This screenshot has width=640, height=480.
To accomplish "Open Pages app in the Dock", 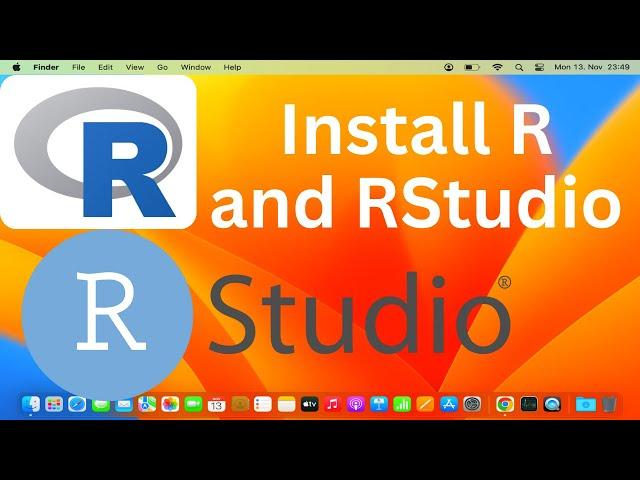I will pyautogui.click(x=425, y=404).
